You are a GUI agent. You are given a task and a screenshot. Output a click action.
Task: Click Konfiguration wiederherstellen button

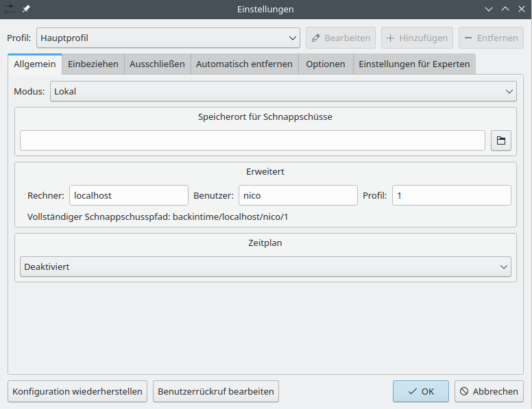coord(77,391)
